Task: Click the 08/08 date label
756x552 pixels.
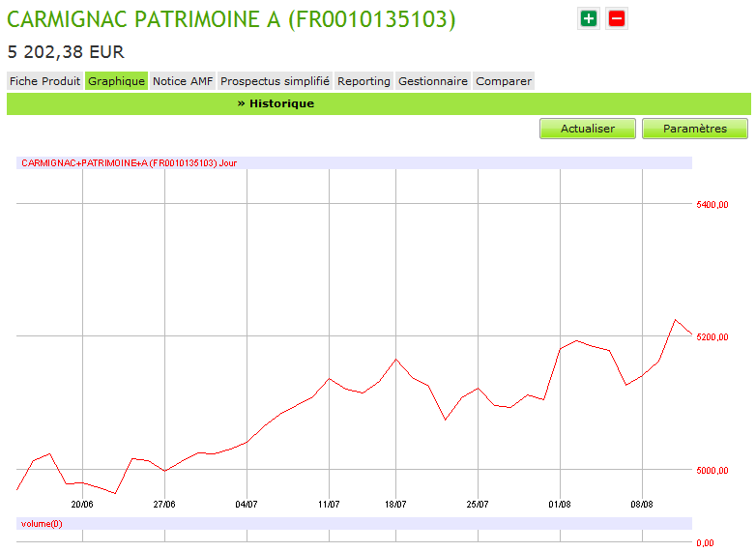Action: (642, 505)
